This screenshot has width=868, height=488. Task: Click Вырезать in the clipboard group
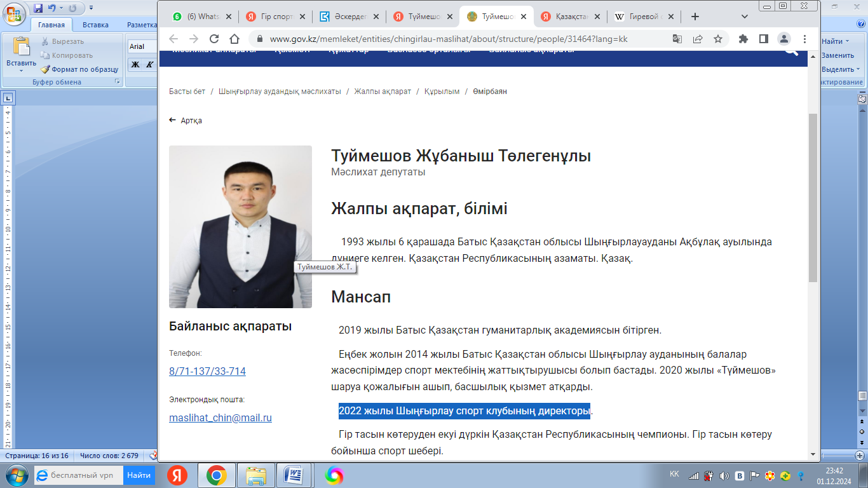tap(62, 41)
